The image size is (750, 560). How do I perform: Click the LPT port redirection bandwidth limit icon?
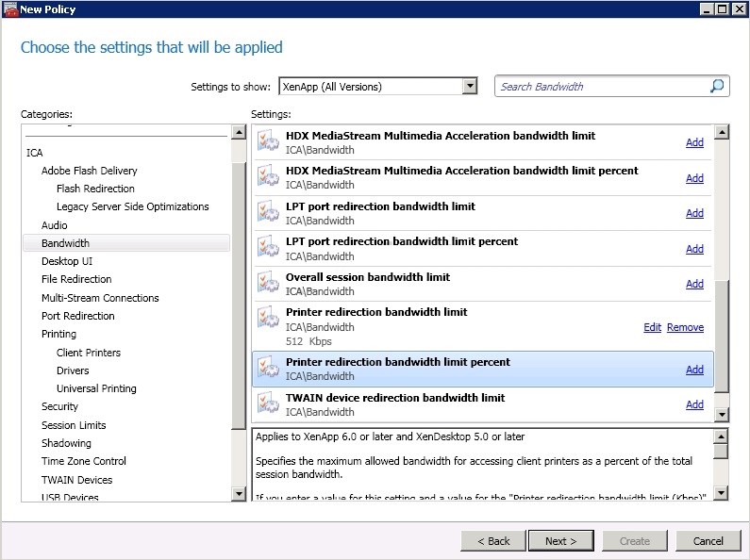pos(268,212)
